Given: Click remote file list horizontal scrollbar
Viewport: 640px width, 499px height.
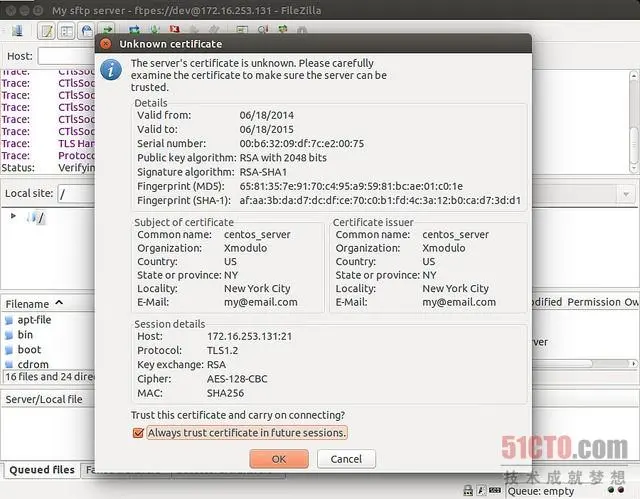Looking at the screenshot, I should pos(584,363).
